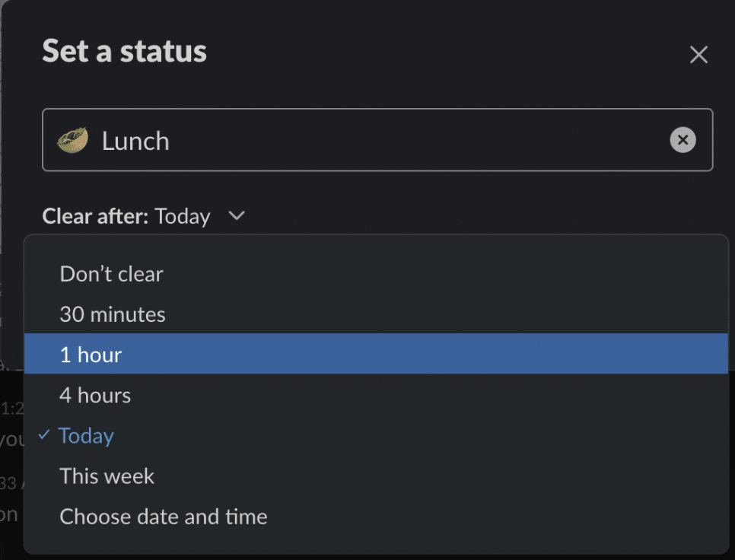Open Choose date and time option

pyautogui.click(x=376, y=517)
